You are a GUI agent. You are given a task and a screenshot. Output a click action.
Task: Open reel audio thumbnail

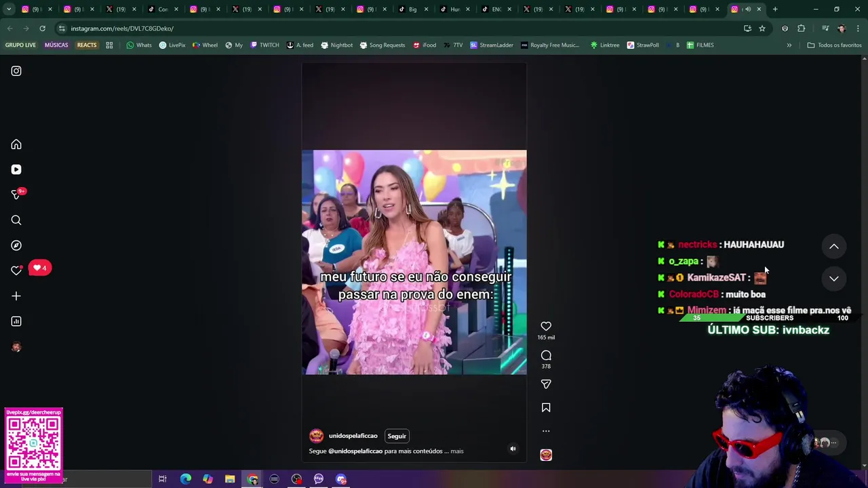click(x=546, y=455)
